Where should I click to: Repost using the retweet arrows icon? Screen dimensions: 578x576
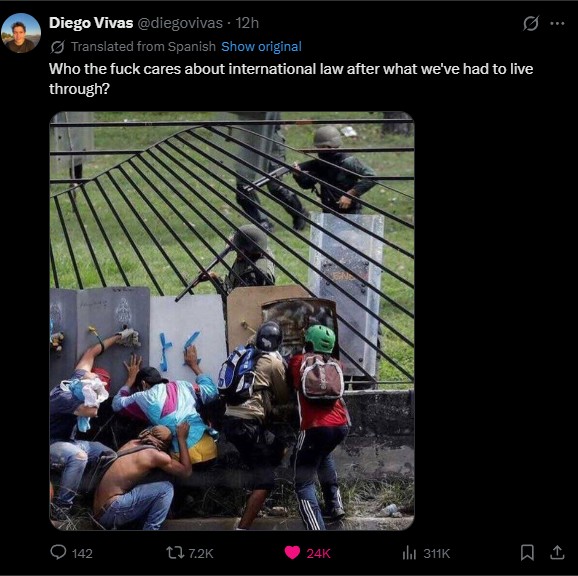click(x=175, y=553)
